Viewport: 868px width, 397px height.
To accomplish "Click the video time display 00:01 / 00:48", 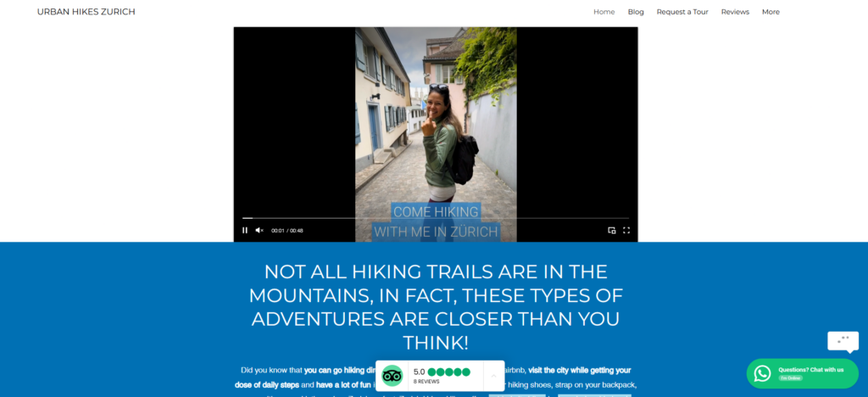I will tap(287, 231).
